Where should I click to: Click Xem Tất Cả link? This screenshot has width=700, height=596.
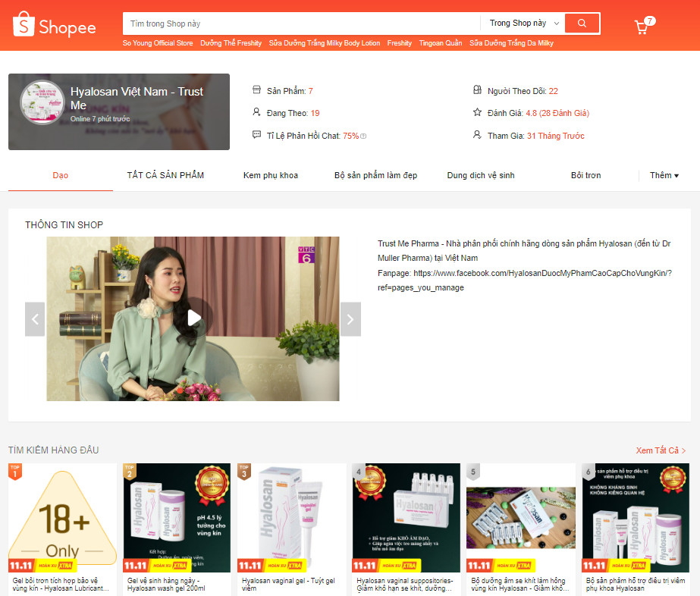point(661,450)
